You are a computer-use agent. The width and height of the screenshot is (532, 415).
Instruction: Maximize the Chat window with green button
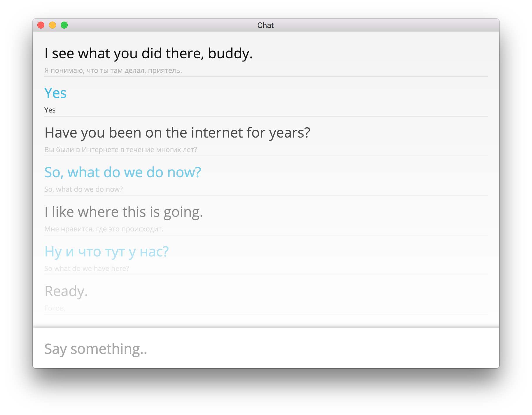pos(64,25)
